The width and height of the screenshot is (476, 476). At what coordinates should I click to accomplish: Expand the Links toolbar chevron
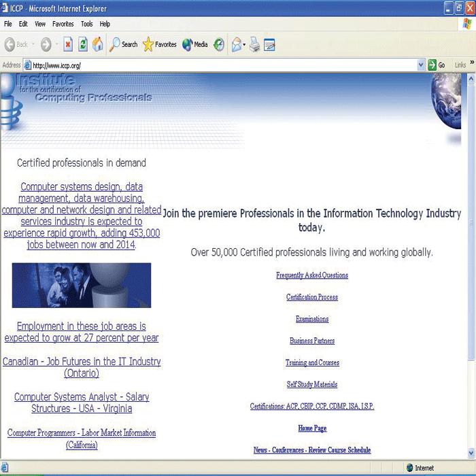point(472,63)
